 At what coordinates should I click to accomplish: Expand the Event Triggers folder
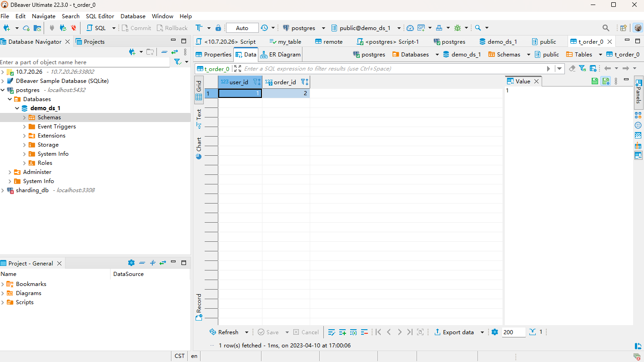(x=25, y=127)
